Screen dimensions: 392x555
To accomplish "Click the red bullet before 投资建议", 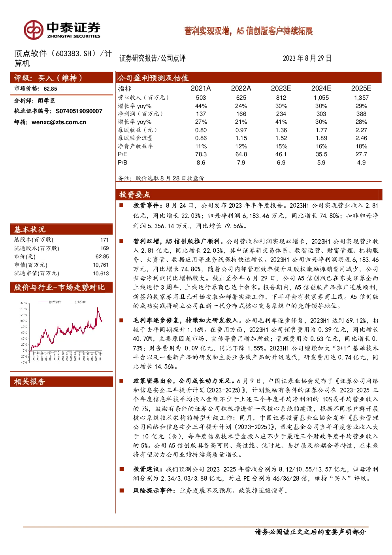I will pos(122,469).
